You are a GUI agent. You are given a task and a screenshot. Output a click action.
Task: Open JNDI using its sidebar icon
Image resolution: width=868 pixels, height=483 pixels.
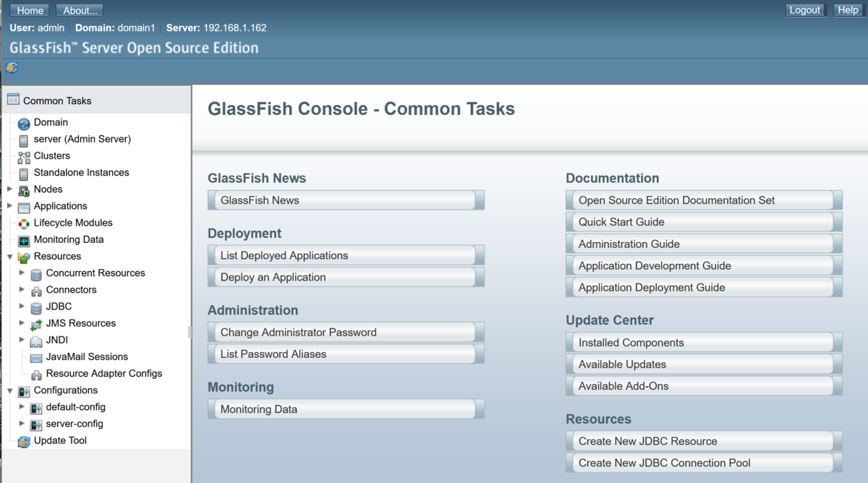pyautogui.click(x=35, y=340)
